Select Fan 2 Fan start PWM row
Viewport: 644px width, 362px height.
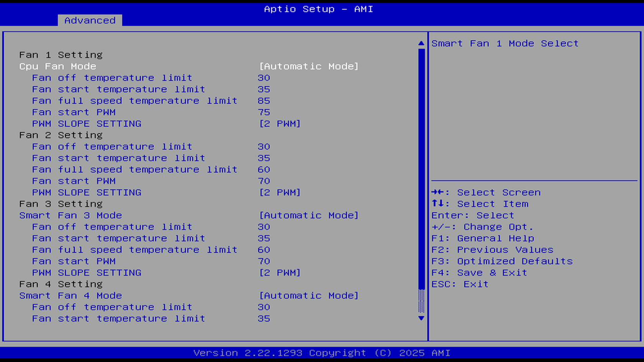point(74,181)
